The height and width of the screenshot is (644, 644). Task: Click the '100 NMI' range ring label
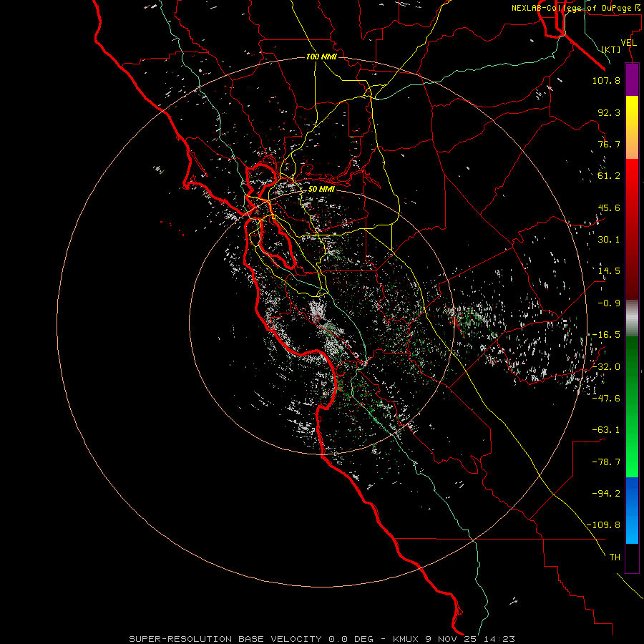point(321,57)
